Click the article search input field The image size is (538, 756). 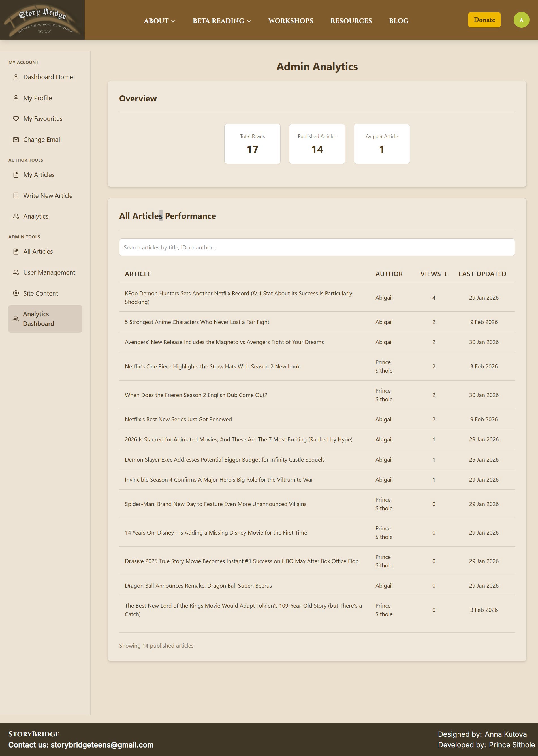(x=317, y=247)
